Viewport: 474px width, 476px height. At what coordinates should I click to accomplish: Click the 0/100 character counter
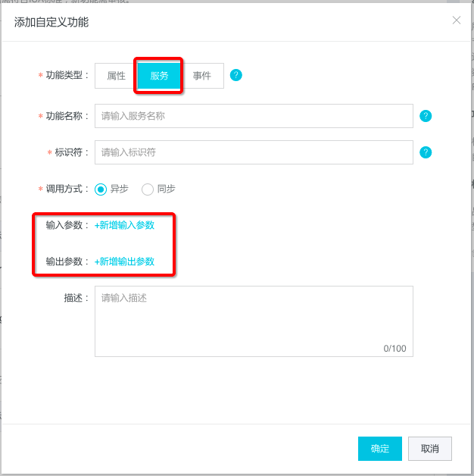(x=394, y=349)
